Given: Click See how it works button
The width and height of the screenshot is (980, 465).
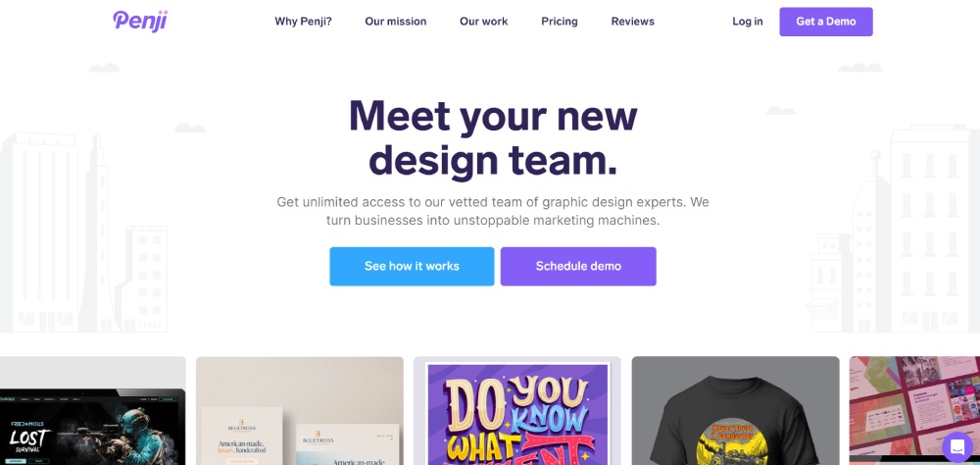Looking at the screenshot, I should click(412, 267).
